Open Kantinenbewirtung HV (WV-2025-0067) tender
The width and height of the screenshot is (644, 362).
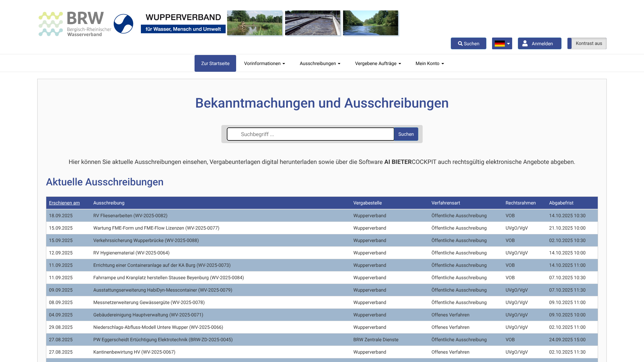point(134,352)
